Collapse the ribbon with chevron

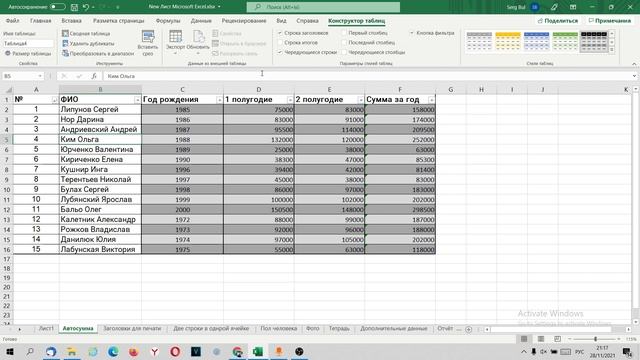(634, 64)
